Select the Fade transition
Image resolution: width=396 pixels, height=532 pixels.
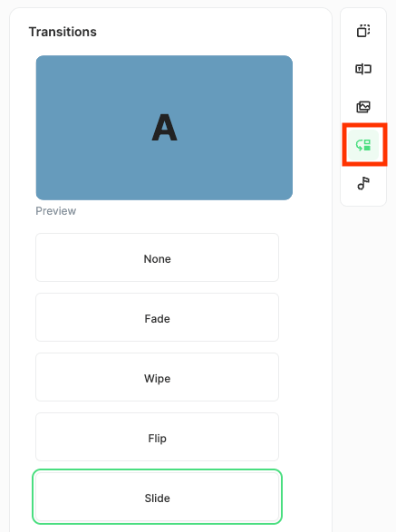click(x=157, y=317)
